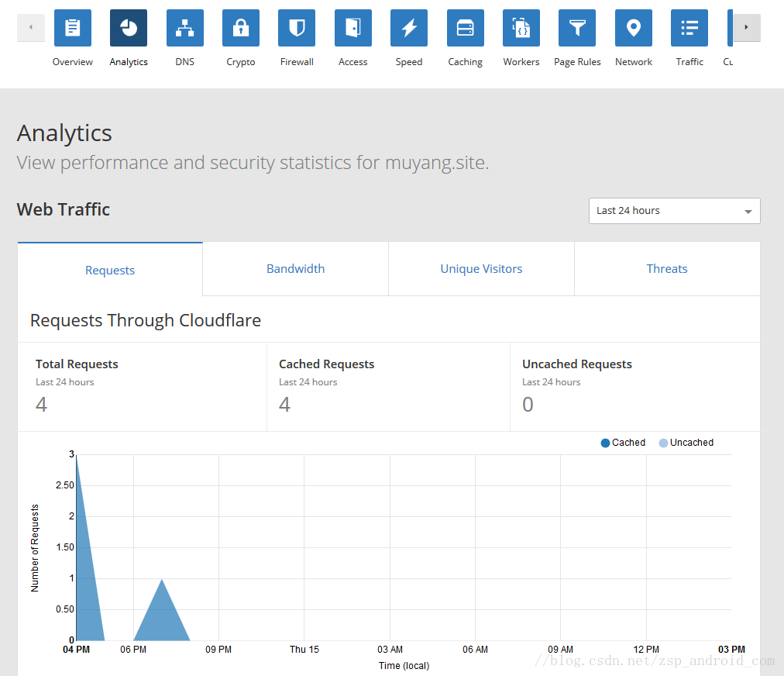Go to the Firewall shield icon

click(x=297, y=28)
